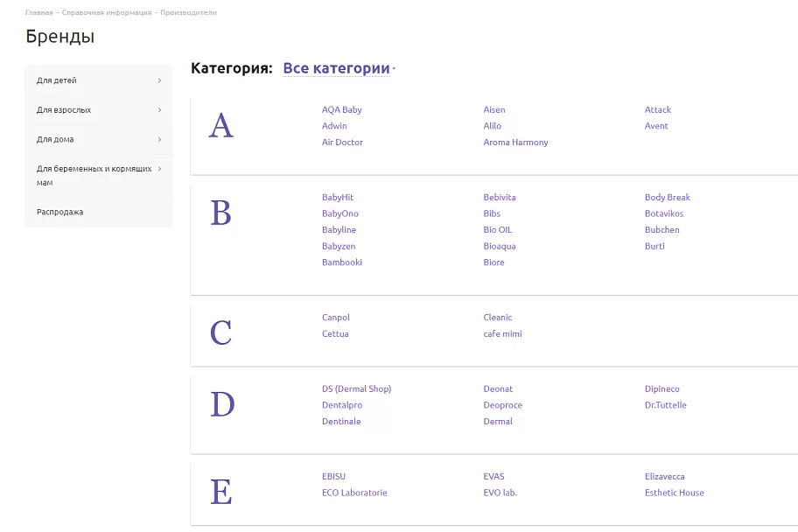Expand the Для детей chevron arrow
This screenshot has width=798, height=532.
pyautogui.click(x=159, y=80)
